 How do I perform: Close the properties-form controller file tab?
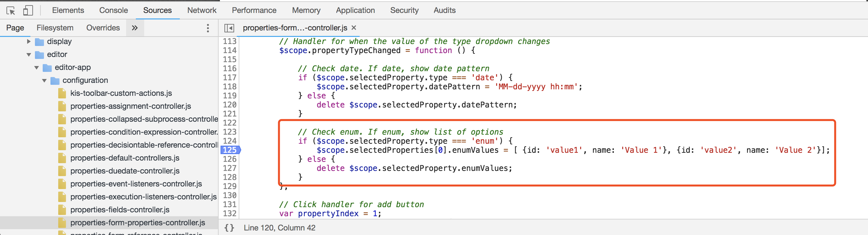point(354,28)
